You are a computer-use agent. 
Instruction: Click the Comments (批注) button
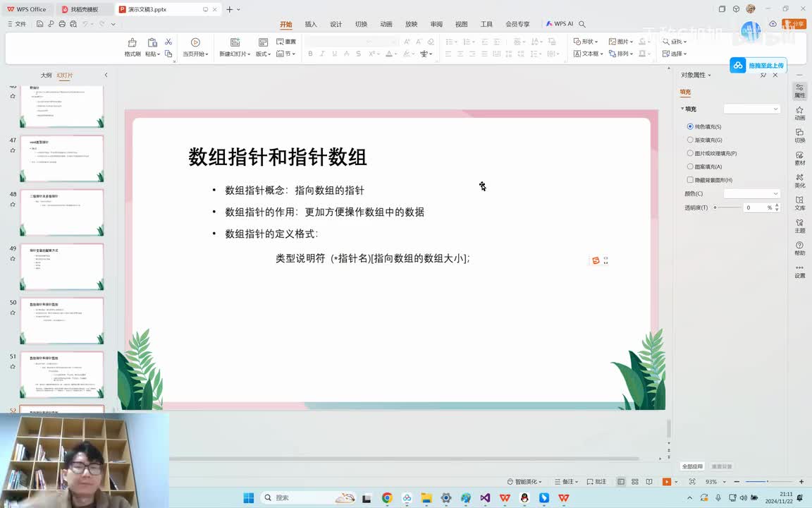596,482
